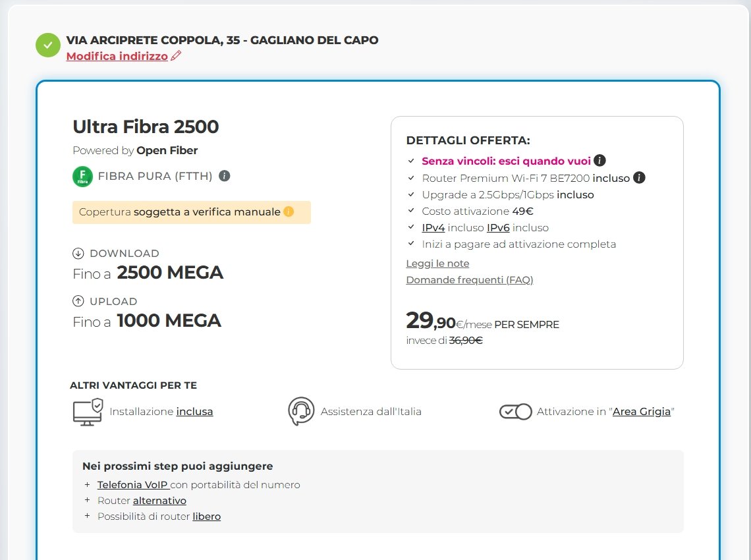Click the IPv6 link in offer details
The height and width of the screenshot is (560, 751).
498,228
